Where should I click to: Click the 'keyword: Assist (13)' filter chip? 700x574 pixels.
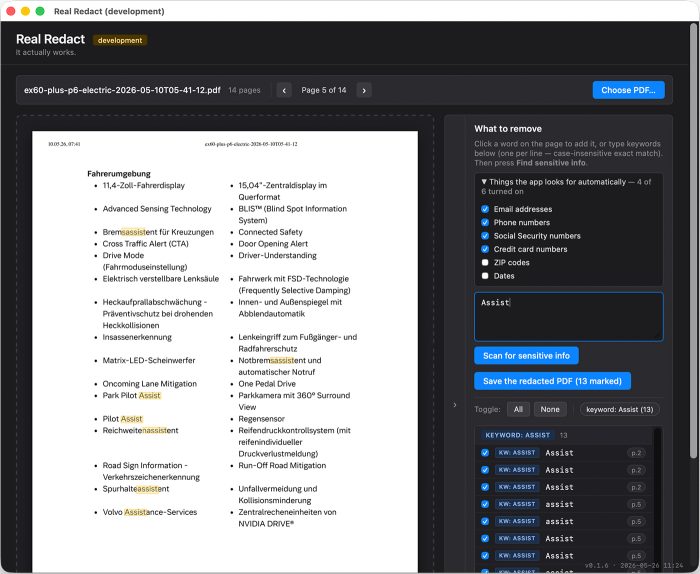click(620, 409)
